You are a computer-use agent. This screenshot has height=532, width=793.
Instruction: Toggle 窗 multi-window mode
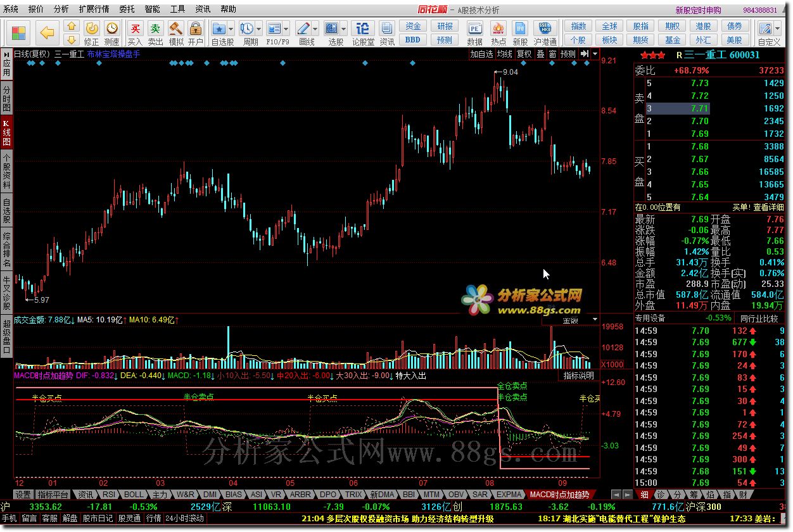point(552,54)
